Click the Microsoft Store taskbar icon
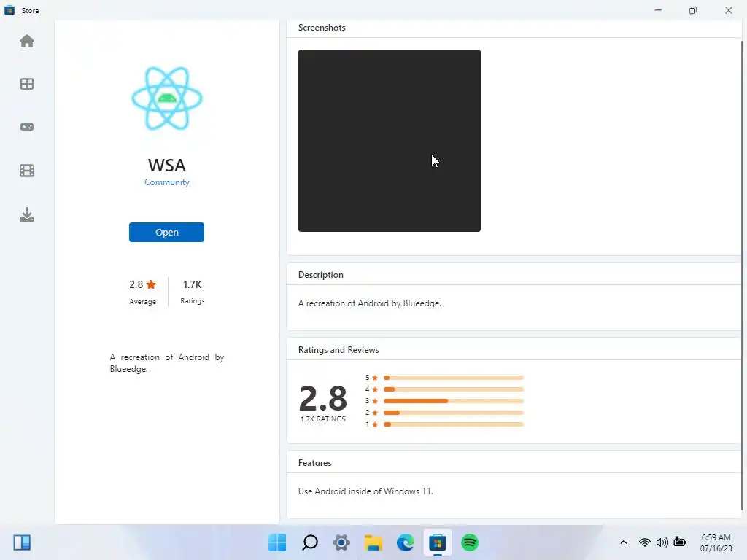Image resolution: width=747 pixels, height=560 pixels. coord(438,542)
